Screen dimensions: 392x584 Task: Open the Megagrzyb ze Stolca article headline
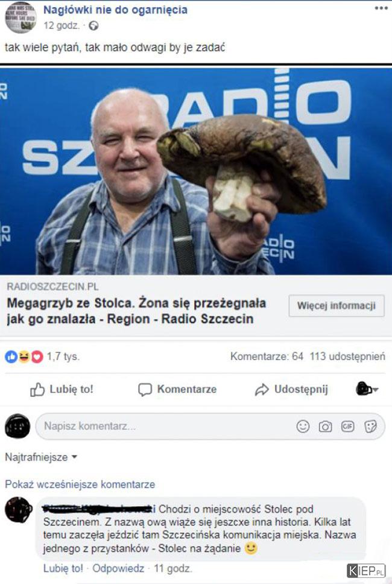137,311
